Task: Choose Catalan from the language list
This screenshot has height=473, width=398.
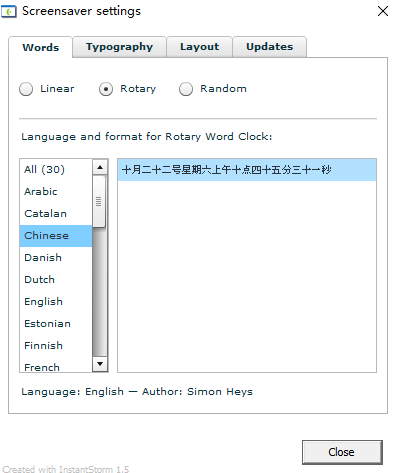Action: (x=56, y=214)
